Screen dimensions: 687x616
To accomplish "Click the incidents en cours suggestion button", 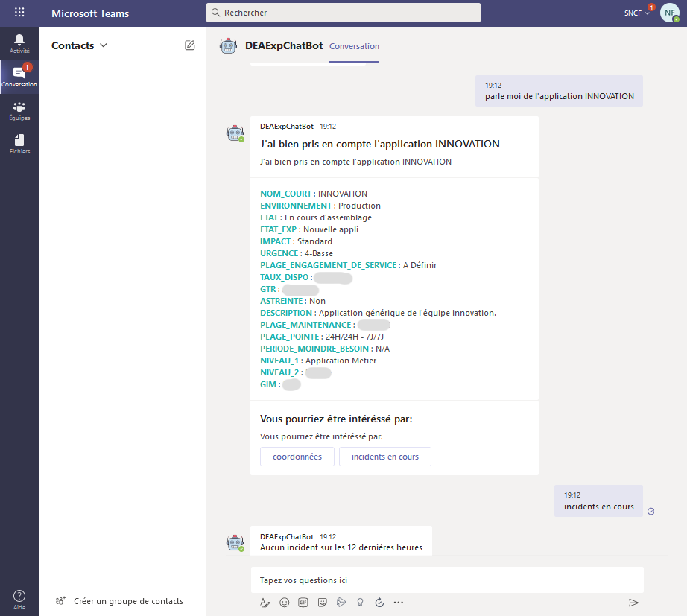I will [385, 457].
